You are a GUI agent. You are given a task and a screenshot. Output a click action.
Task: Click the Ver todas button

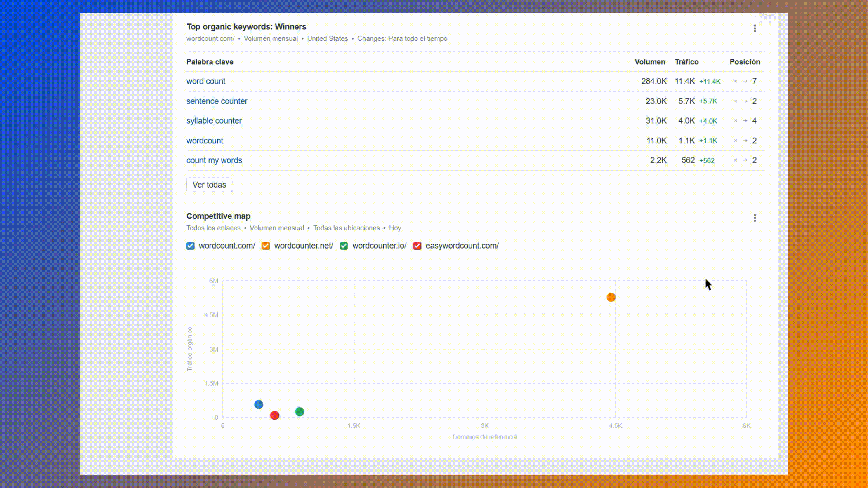click(209, 185)
